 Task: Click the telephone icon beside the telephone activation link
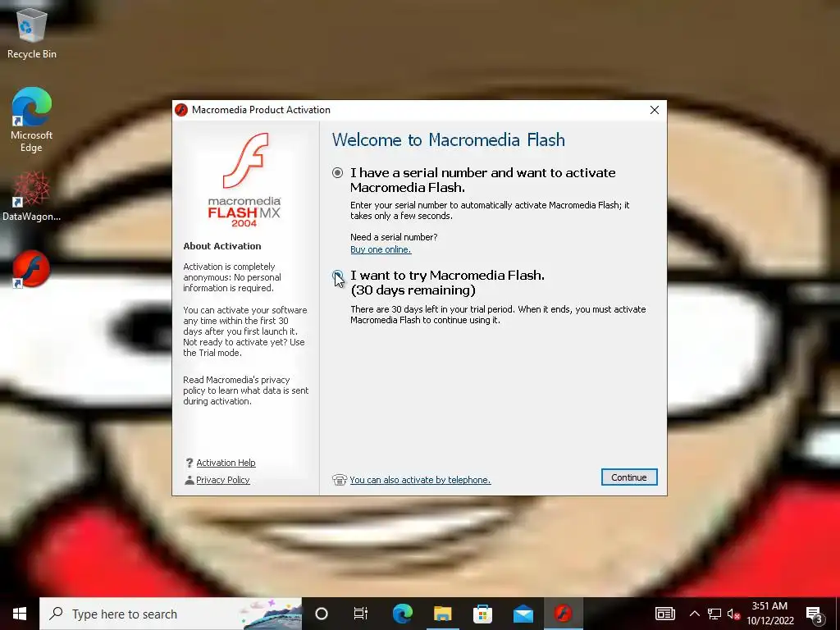click(x=340, y=479)
